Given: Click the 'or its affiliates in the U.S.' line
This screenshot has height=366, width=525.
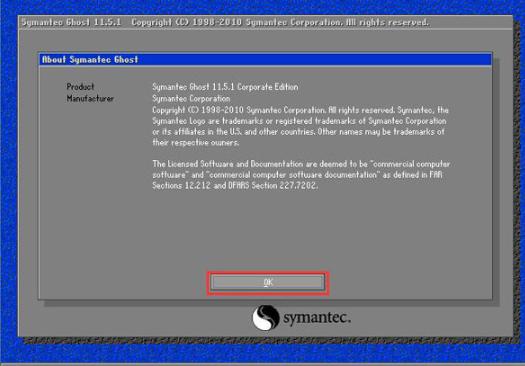Looking at the screenshot, I should [x=298, y=132].
